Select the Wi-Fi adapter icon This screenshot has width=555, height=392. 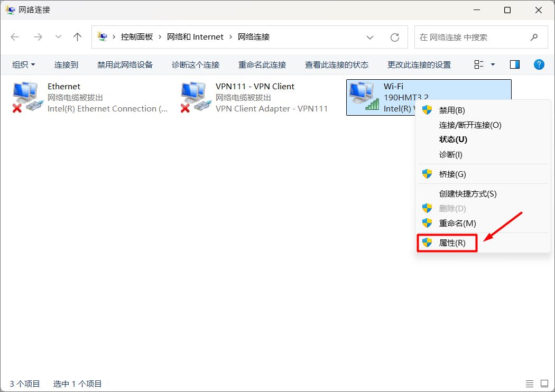[x=364, y=97]
